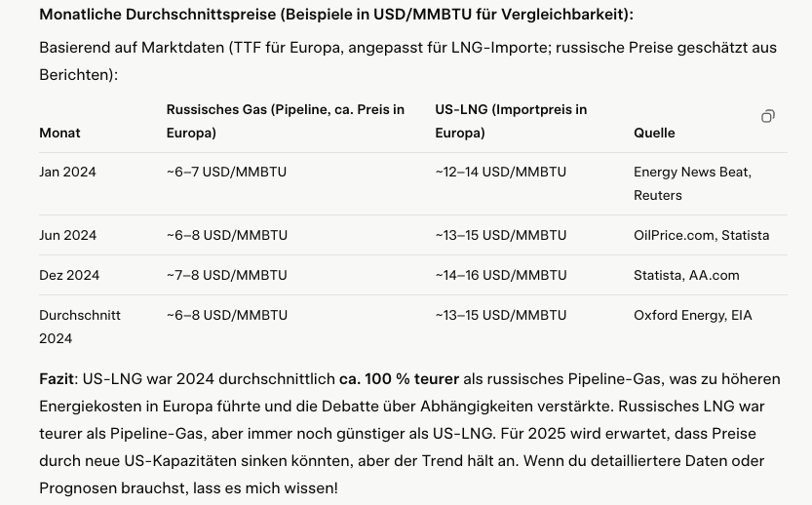Open the "OilPrice.com, Statista" source
The height and width of the screenshot is (505, 812).
pyautogui.click(x=701, y=235)
